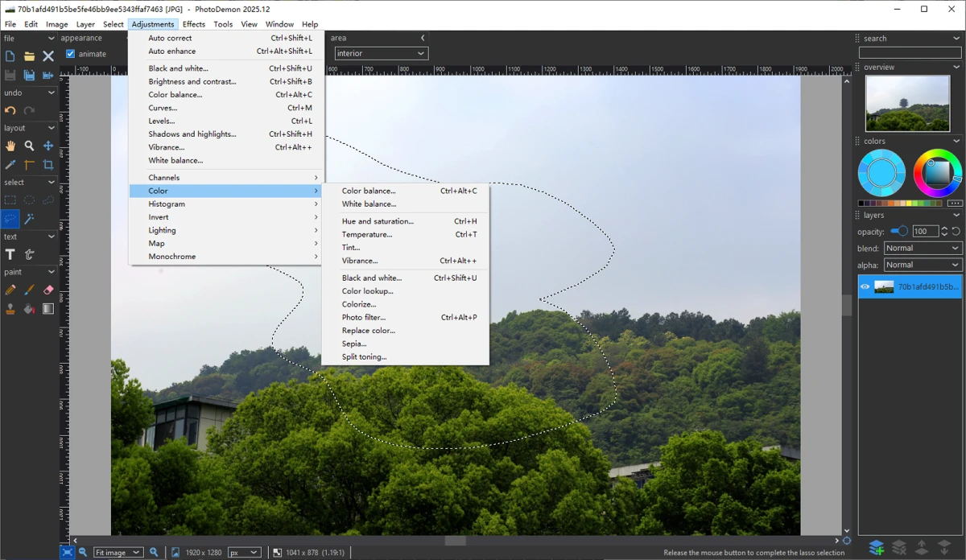Screen dimensions: 966x560
Task: Select the Polygon selection tool
Action: tap(48, 200)
